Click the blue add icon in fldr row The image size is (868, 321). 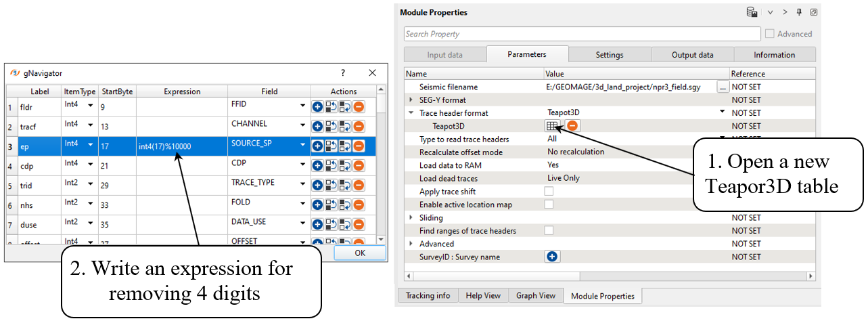point(317,107)
